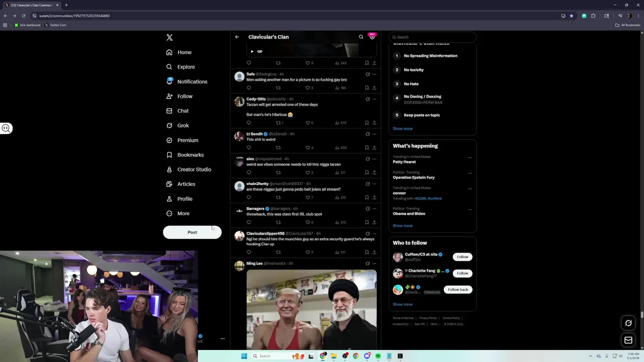Open more options for Obama and Biden trend
The width and height of the screenshot is (644, 362).
point(470,209)
